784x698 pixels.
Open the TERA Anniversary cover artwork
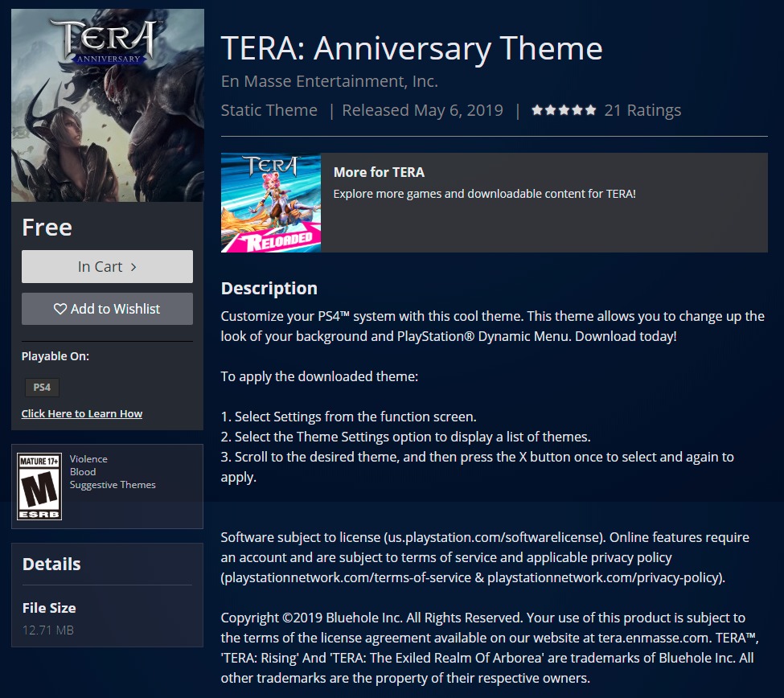coord(108,105)
